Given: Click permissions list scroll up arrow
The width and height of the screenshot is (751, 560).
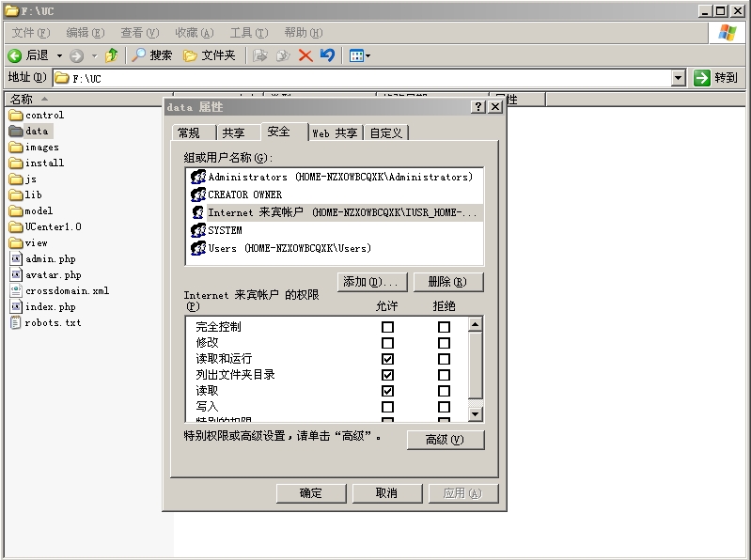Looking at the screenshot, I should 475,324.
